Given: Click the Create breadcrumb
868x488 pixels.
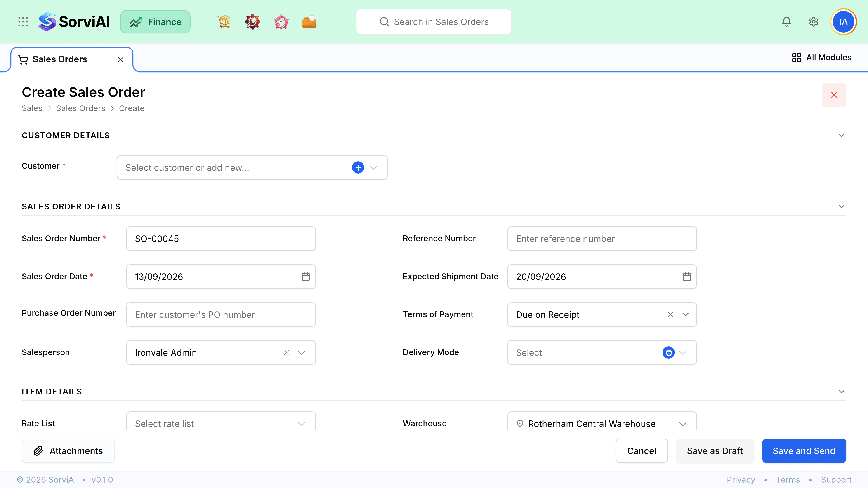Looking at the screenshot, I should coord(131,108).
